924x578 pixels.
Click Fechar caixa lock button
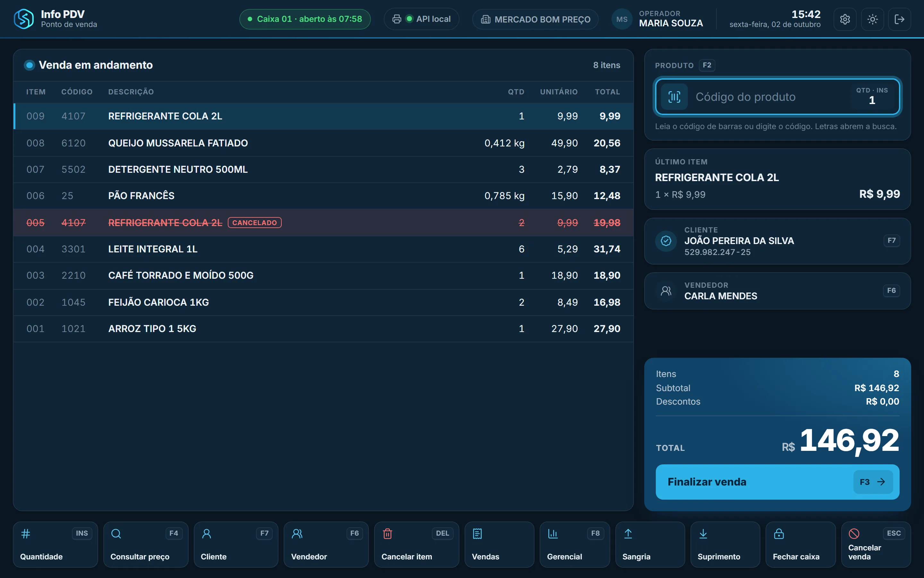[801, 544]
